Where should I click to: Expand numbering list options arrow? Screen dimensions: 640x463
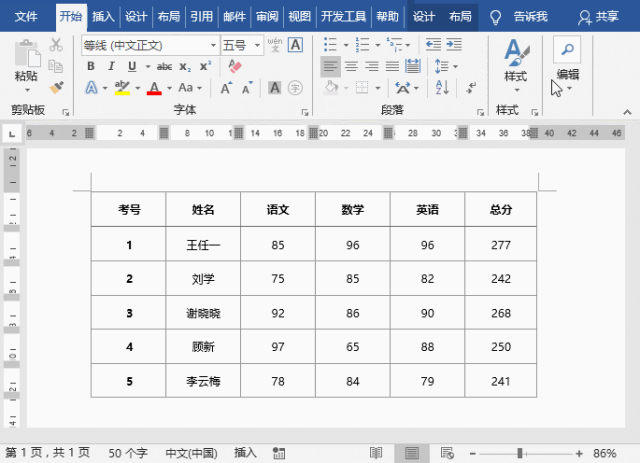pos(378,45)
